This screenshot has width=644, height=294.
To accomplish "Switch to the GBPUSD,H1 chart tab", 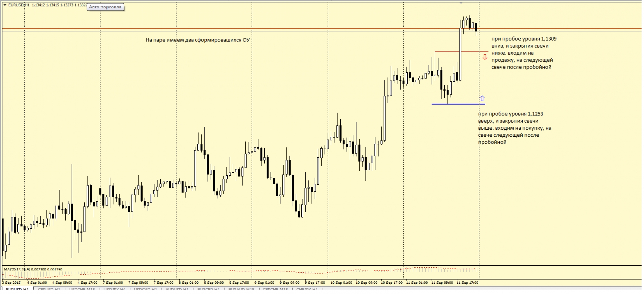I will tap(49, 289).
